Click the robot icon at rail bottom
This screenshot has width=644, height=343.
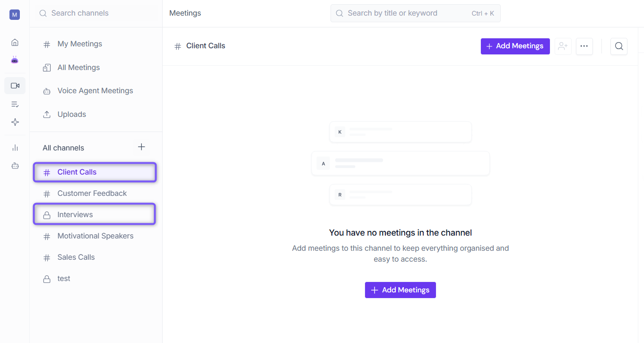point(15,166)
